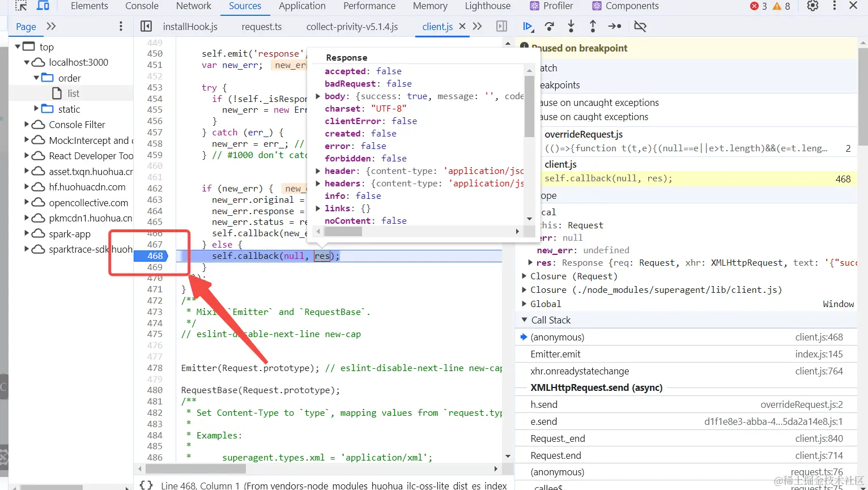Screen dimensions: 868x490
Task: Open the DevTools customize three-dot menu
Action: click(x=835, y=6)
